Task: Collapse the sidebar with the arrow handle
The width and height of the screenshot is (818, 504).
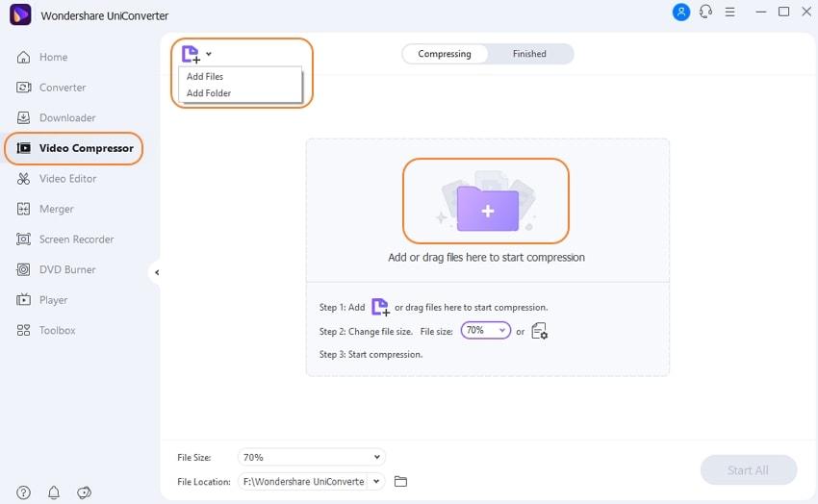Action: 156,272
